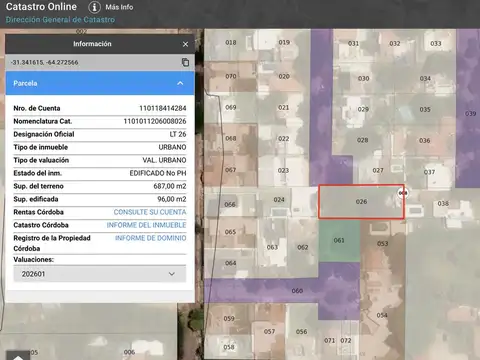
Task: Copy coordinates with the clipboard icon
Action: (x=185, y=62)
